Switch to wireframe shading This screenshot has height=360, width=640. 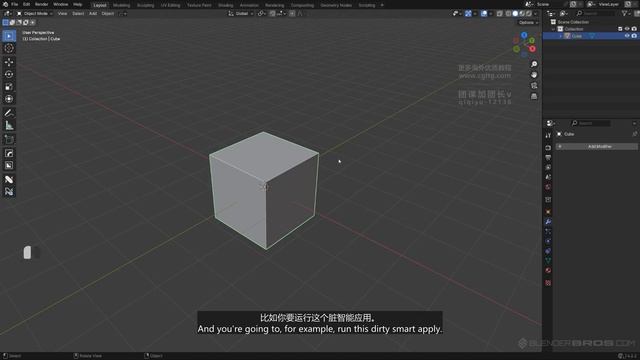[509, 13]
